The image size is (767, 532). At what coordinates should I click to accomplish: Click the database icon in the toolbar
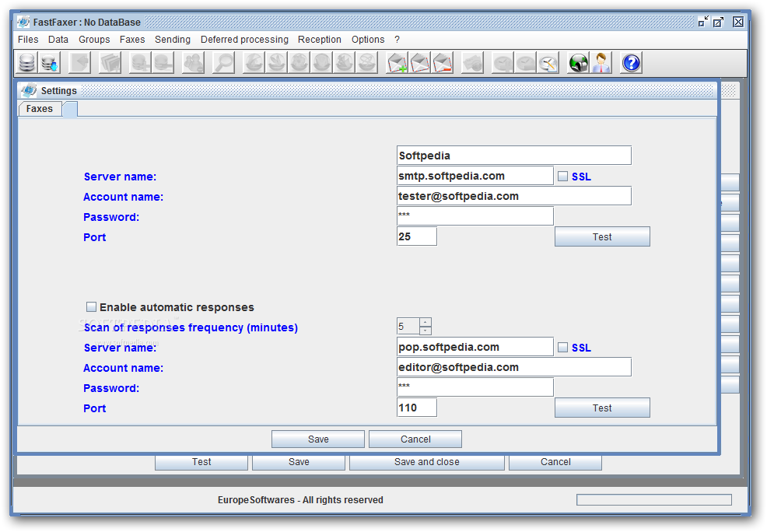[26, 63]
